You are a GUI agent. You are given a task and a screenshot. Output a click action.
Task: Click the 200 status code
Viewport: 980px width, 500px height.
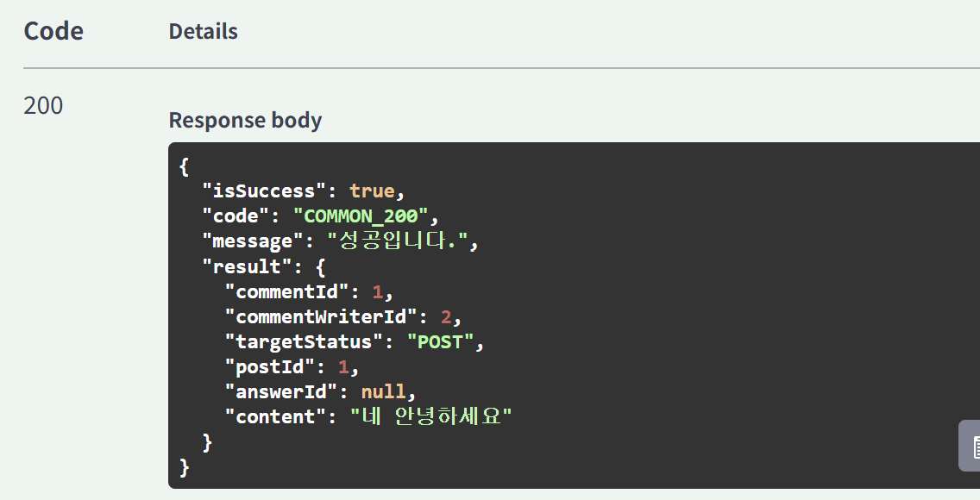click(43, 105)
